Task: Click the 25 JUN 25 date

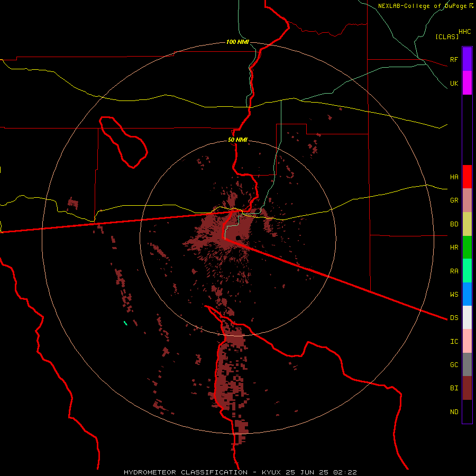Action: pos(309,472)
